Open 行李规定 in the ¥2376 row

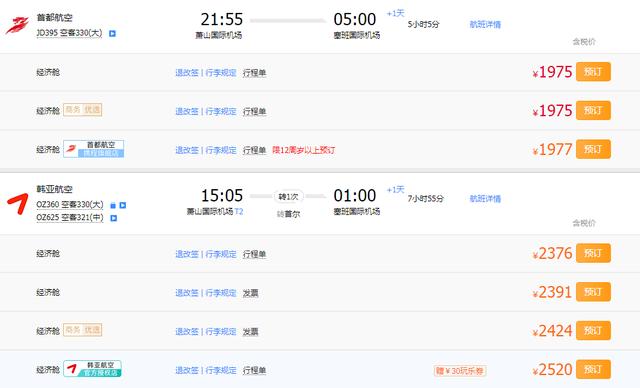(x=221, y=254)
